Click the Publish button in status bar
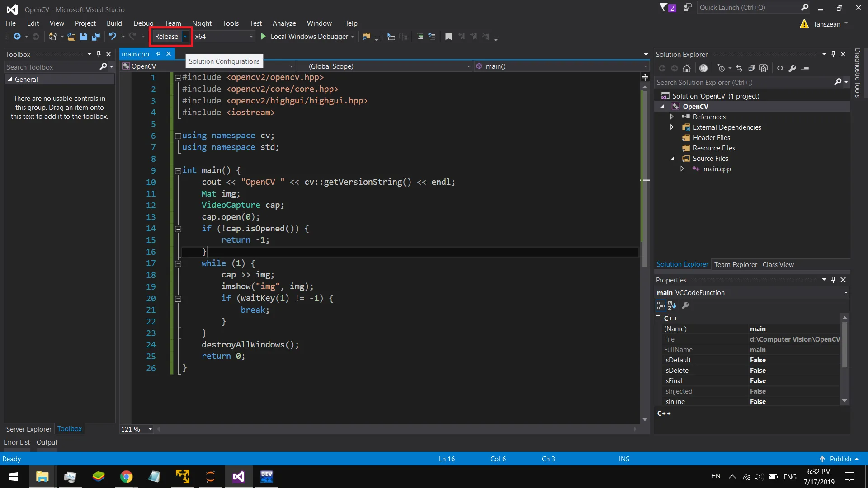 click(840, 459)
